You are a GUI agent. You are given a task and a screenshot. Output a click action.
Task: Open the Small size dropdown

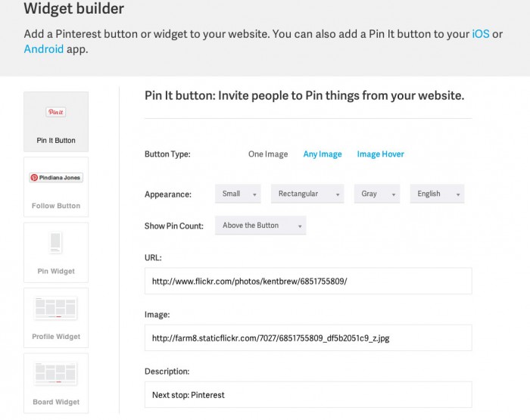[x=238, y=194]
